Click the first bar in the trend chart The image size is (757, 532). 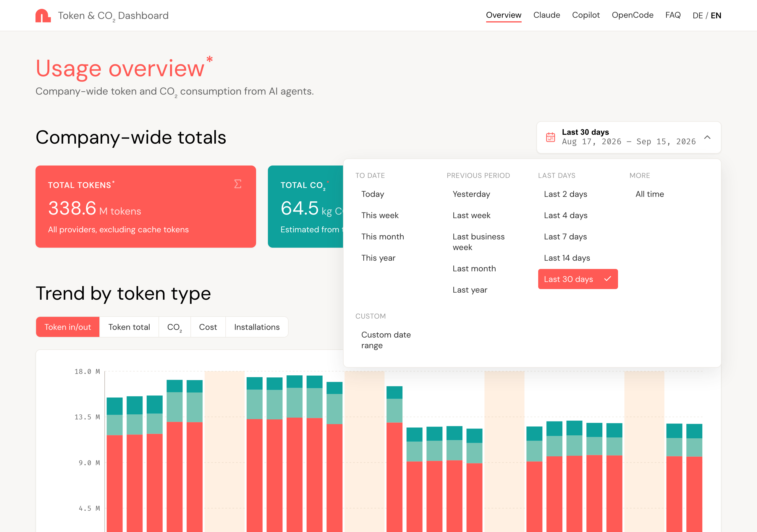point(114,464)
